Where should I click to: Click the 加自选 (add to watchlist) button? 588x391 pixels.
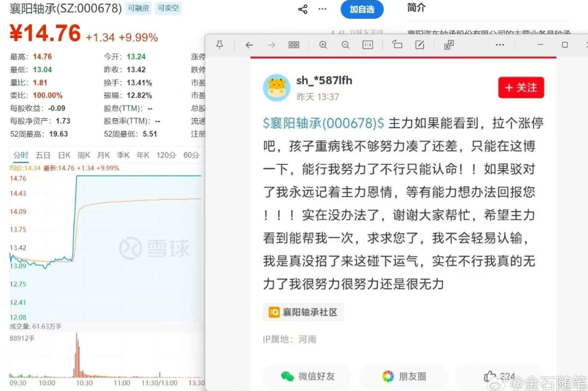pyautogui.click(x=362, y=10)
